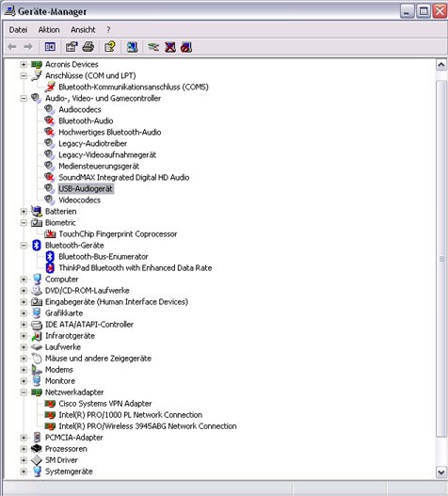The height and width of the screenshot is (496, 448).
Task: Click the Print toolbar icon
Action: (88, 47)
